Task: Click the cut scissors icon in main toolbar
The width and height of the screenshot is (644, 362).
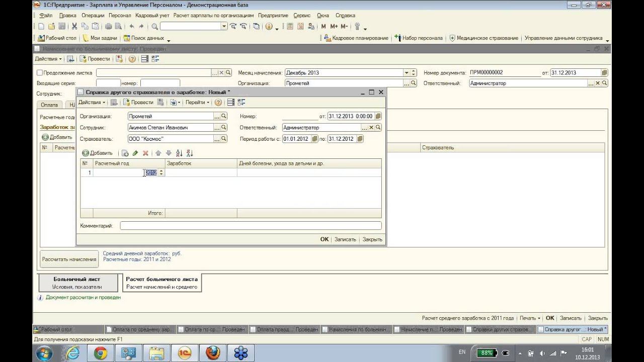Action: click(x=74, y=27)
